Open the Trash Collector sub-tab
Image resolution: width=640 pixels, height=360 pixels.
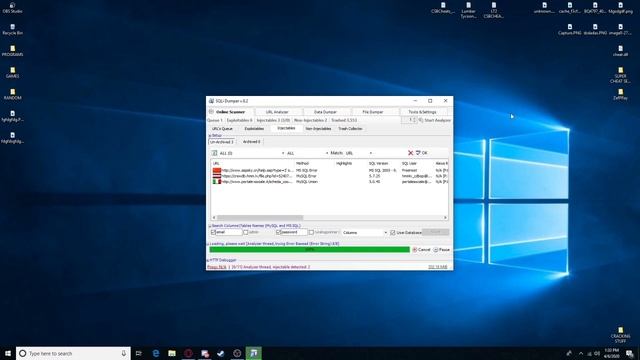(350, 129)
